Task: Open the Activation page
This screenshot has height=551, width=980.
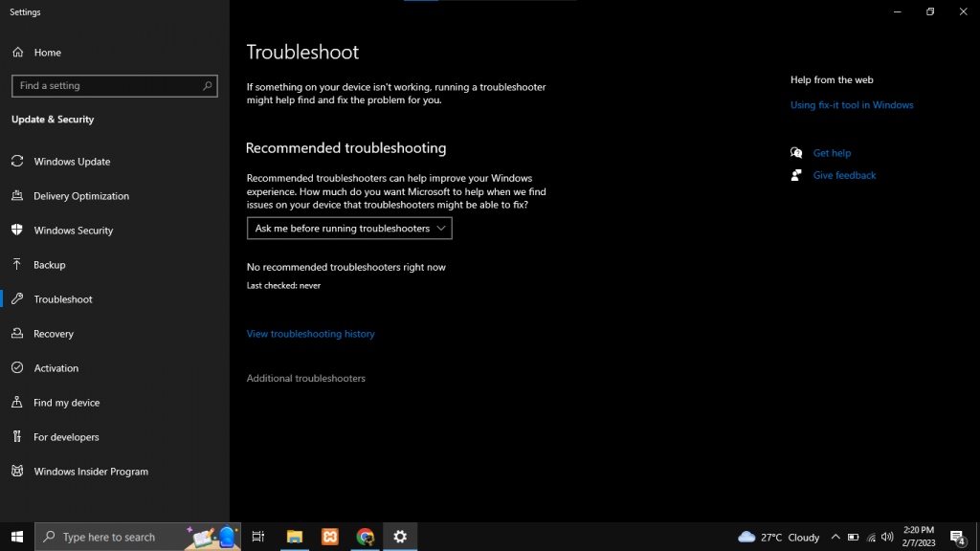Action: pos(56,368)
